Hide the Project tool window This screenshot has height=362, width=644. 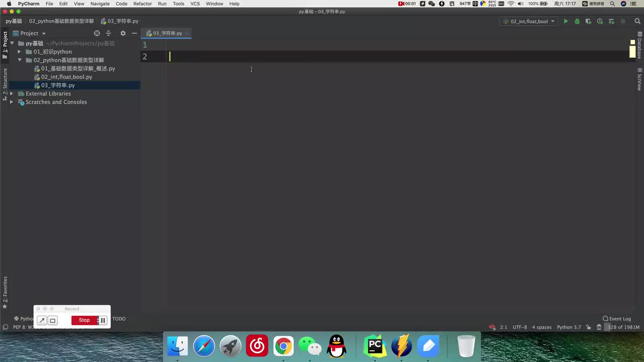(x=134, y=33)
